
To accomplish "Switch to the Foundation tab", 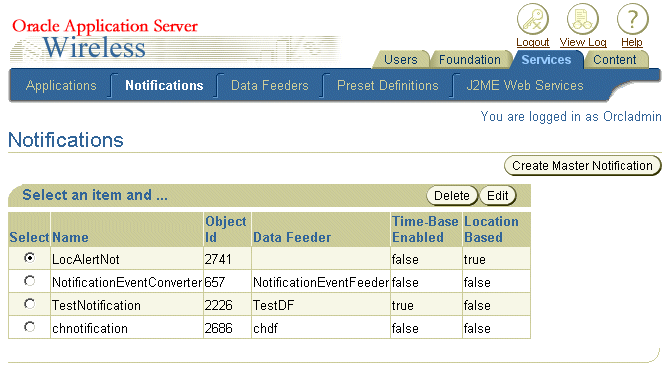I will (x=470, y=60).
